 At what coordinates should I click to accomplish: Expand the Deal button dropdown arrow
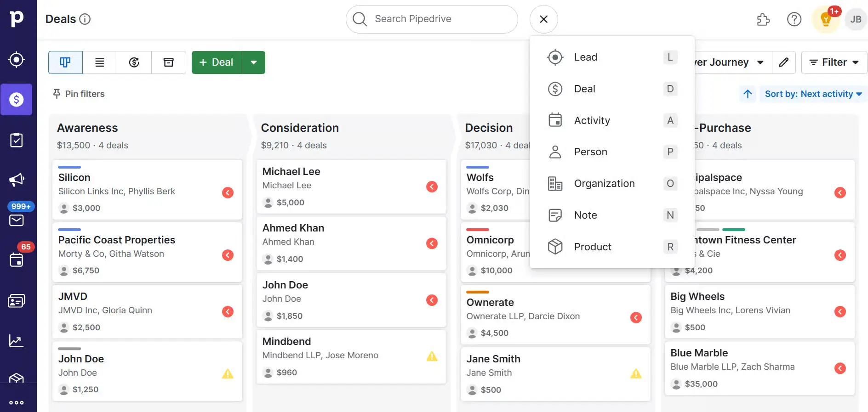254,62
